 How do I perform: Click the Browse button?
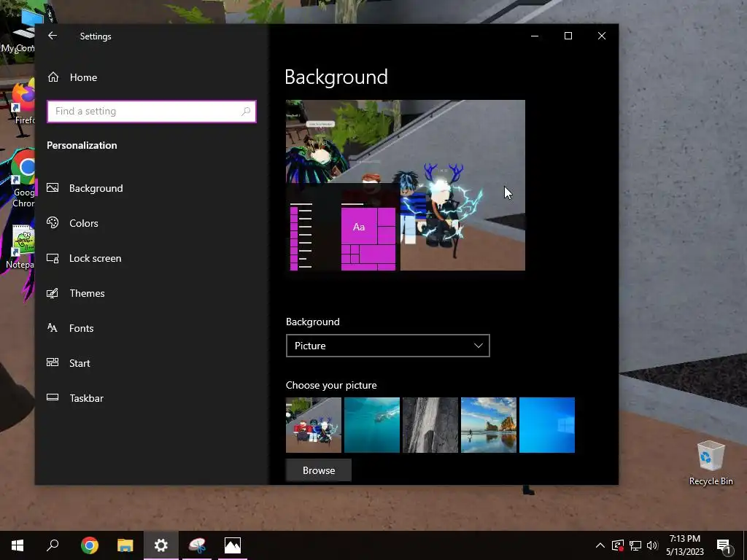click(x=319, y=470)
